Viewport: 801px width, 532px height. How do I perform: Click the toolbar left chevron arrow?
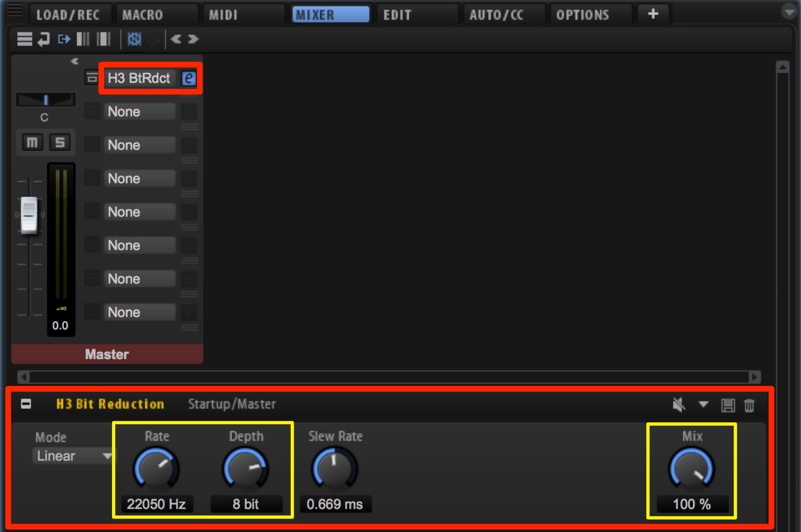tap(176, 39)
